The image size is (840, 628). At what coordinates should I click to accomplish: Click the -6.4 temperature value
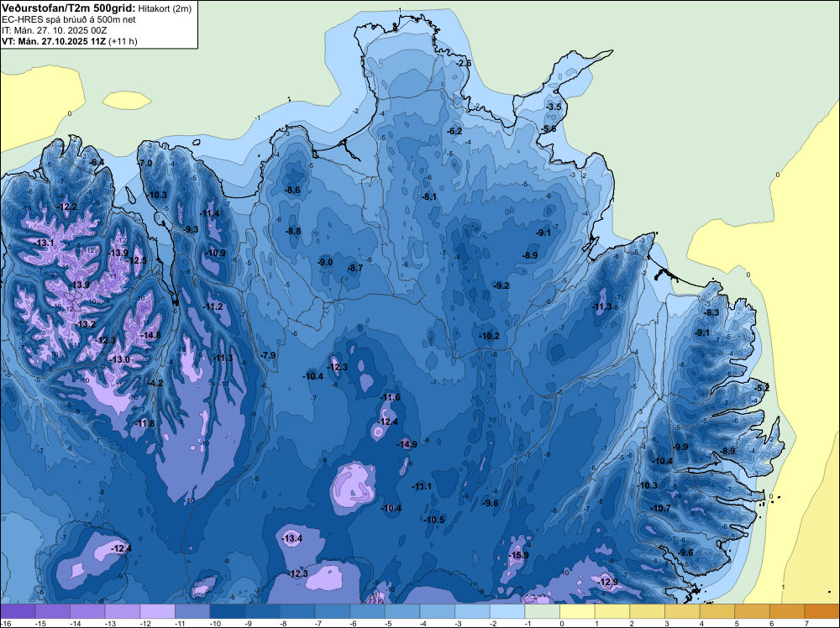[97, 162]
